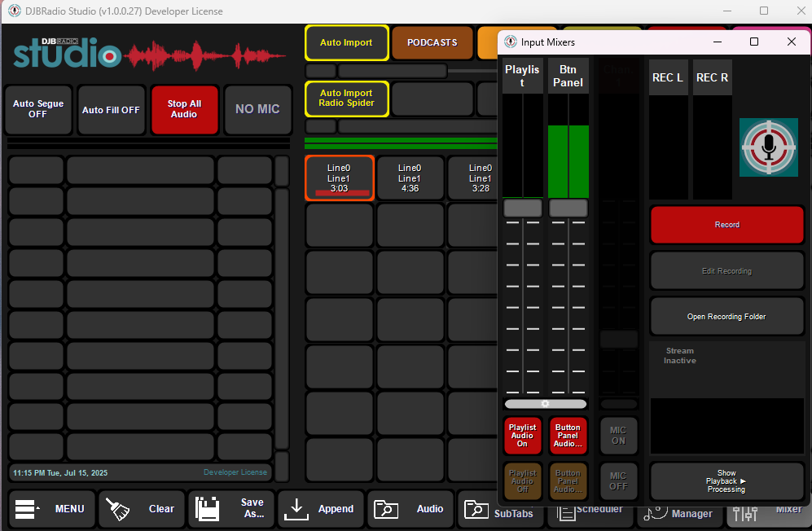812x531 pixels.
Task: Maximize the Input Mixers window
Action: (x=754, y=42)
